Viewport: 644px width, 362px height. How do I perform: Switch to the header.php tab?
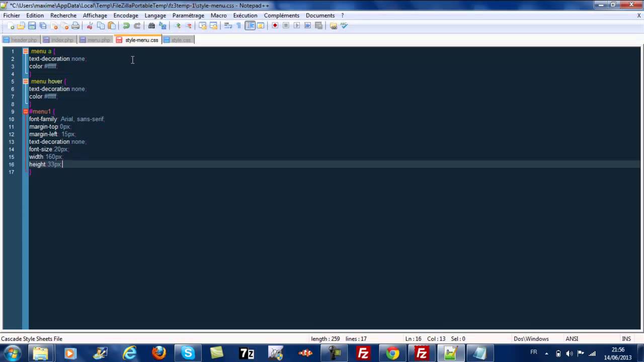21,40
